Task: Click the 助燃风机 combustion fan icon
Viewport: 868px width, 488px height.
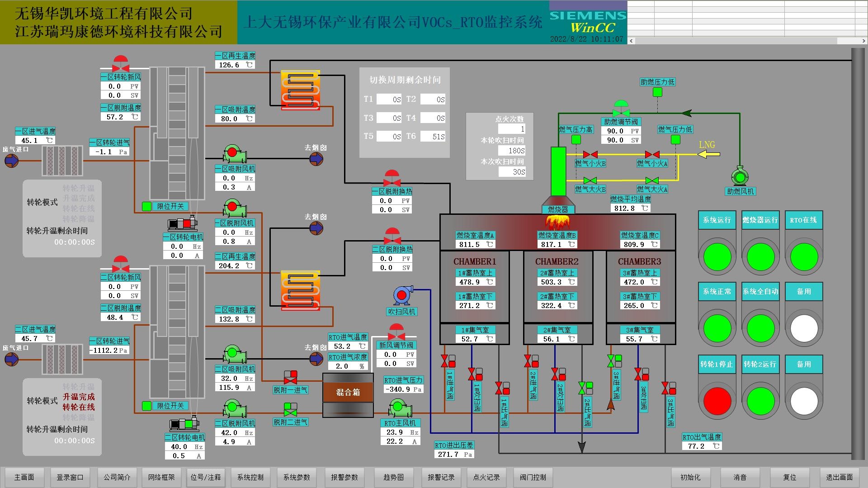Action: click(x=740, y=177)
